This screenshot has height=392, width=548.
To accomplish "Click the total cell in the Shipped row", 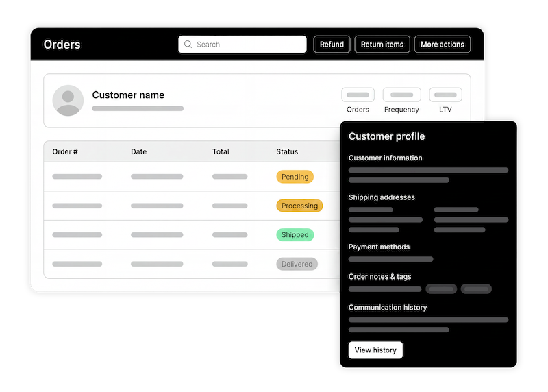I will click(x=230, y=234).
